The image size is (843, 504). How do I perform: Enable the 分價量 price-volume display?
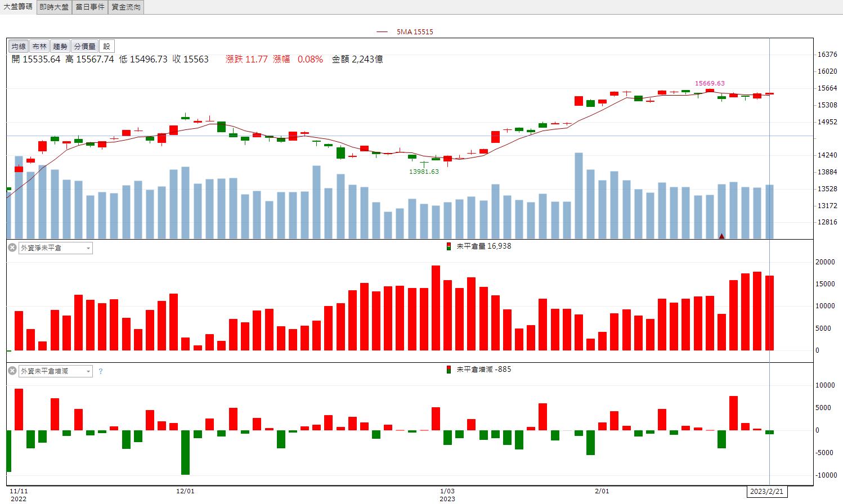(85, 46)
